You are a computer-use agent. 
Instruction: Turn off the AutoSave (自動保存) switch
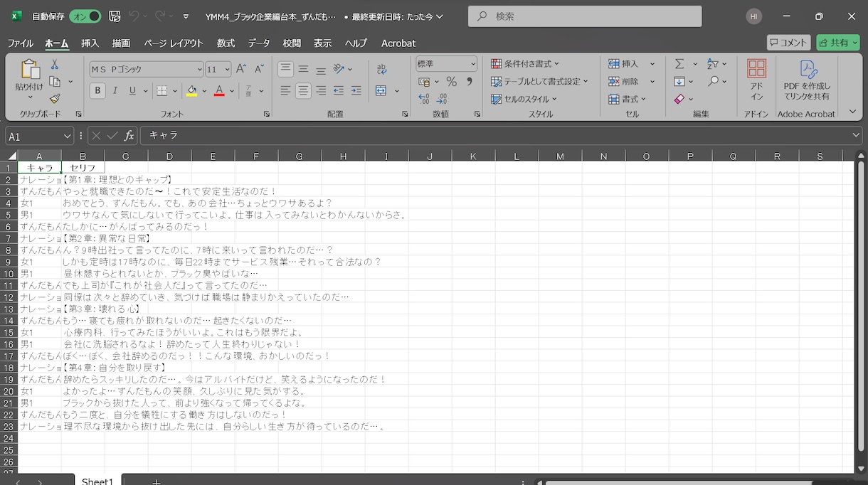pyautogui.click(x=85, y=16)
